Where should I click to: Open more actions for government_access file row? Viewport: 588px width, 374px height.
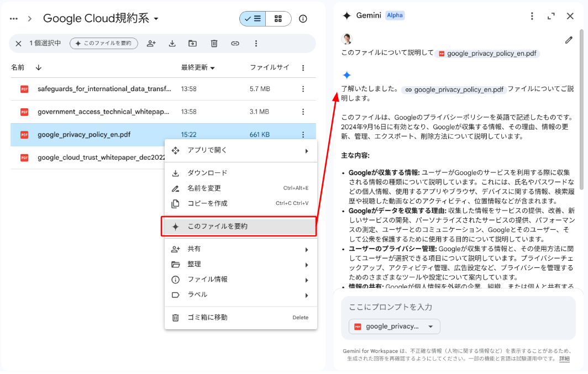click(303, 112)
